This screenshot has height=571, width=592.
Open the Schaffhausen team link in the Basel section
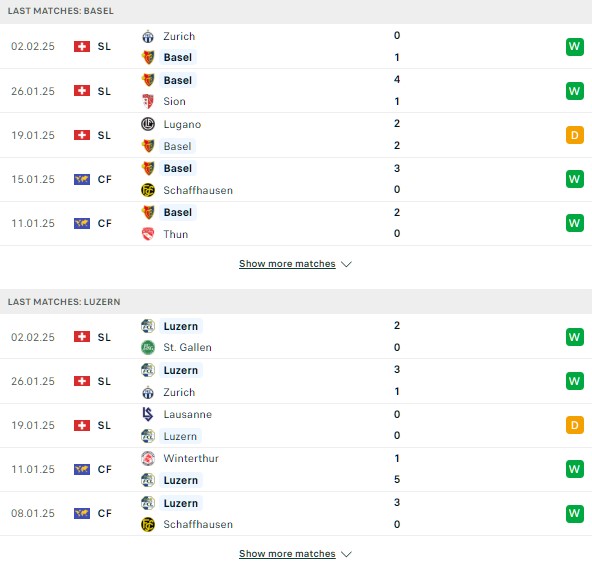click(198, 190)
